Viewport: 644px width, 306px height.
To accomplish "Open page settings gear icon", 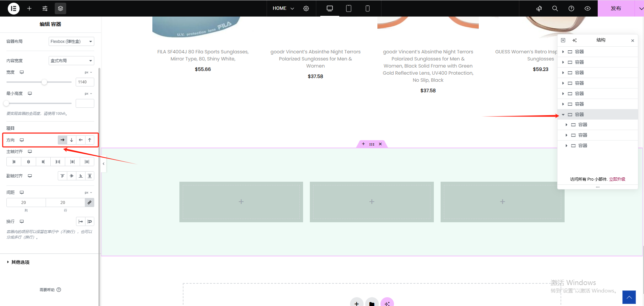I will pos(306,8).
